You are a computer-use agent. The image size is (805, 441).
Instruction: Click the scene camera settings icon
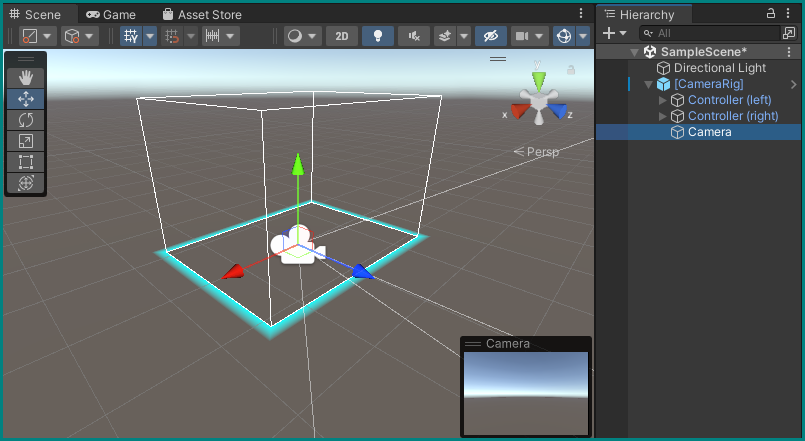point(522,36)
